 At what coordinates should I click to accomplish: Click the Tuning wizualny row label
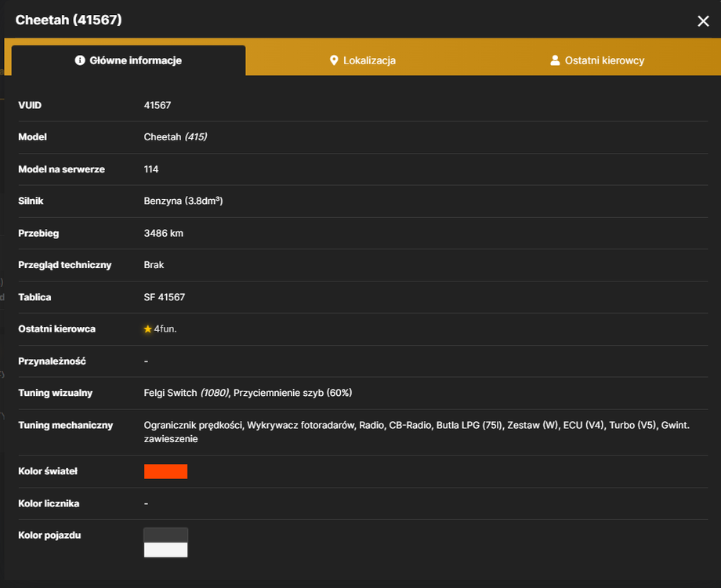coord(55,393)
